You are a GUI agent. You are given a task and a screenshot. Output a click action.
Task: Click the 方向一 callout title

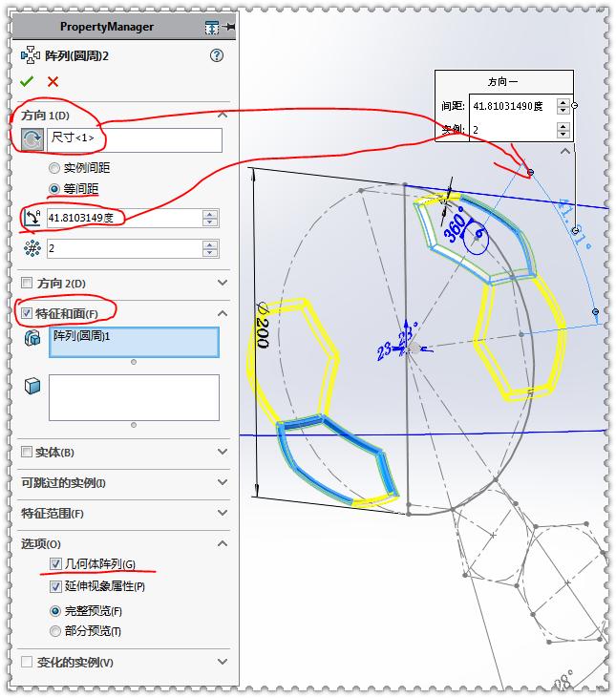coord(502,81)
